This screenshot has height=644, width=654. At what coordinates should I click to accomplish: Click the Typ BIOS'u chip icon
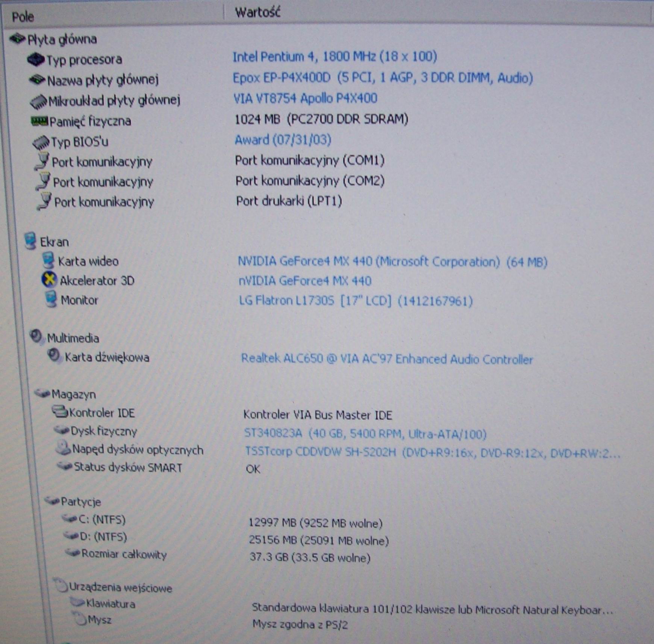coord(41,142)
